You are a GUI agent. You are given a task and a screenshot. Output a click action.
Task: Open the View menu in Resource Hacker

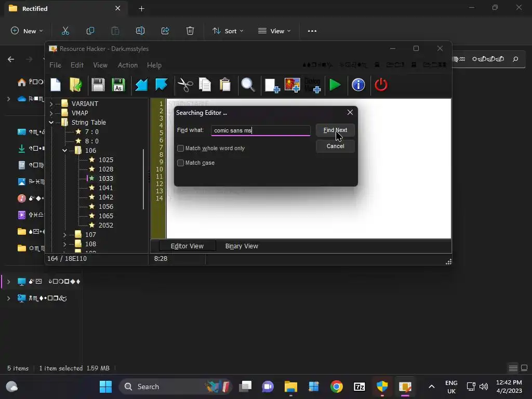click(x=100, y=65)
